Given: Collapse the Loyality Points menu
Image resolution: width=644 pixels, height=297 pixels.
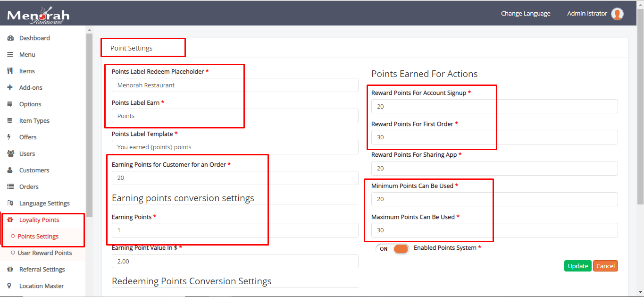Looking at the screenshot, I should [39, 220].
